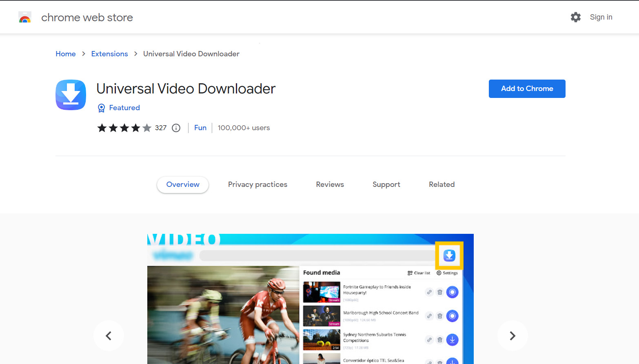Open the Extensions breadcrumb link
Viewport: 639px width, 364px height.
pos(109,53)
